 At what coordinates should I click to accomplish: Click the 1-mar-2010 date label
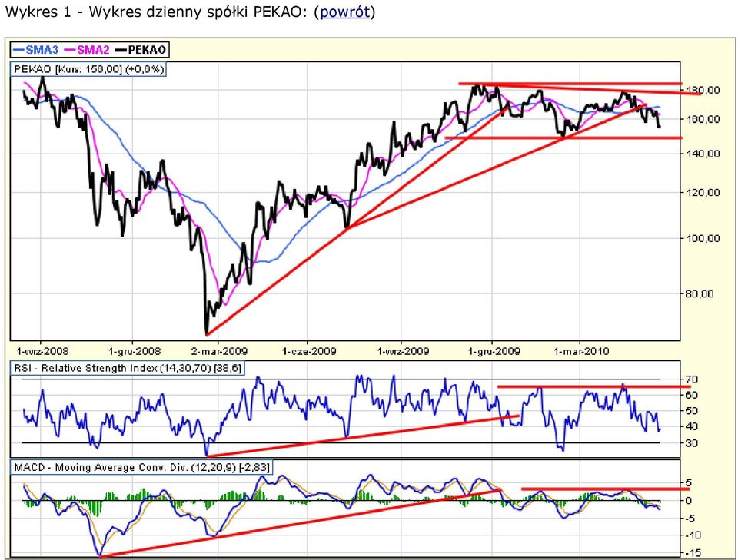pos(581,351)
